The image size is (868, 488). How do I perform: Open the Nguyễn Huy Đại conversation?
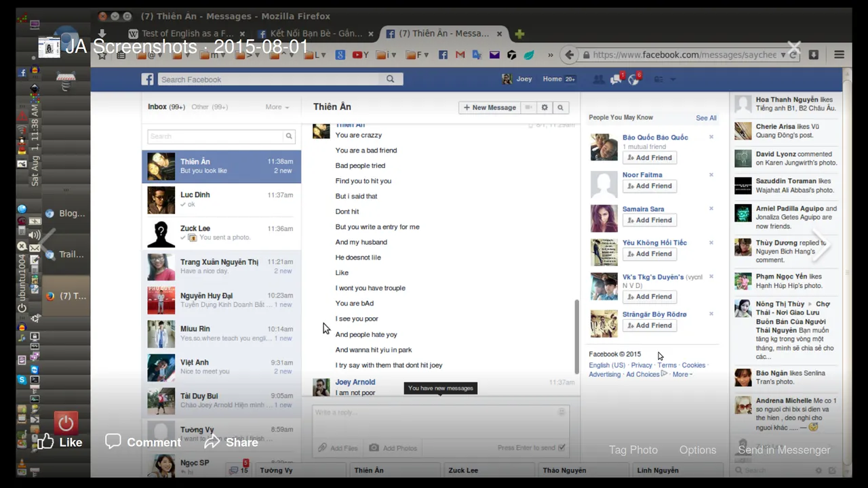(x=221, y=300)
